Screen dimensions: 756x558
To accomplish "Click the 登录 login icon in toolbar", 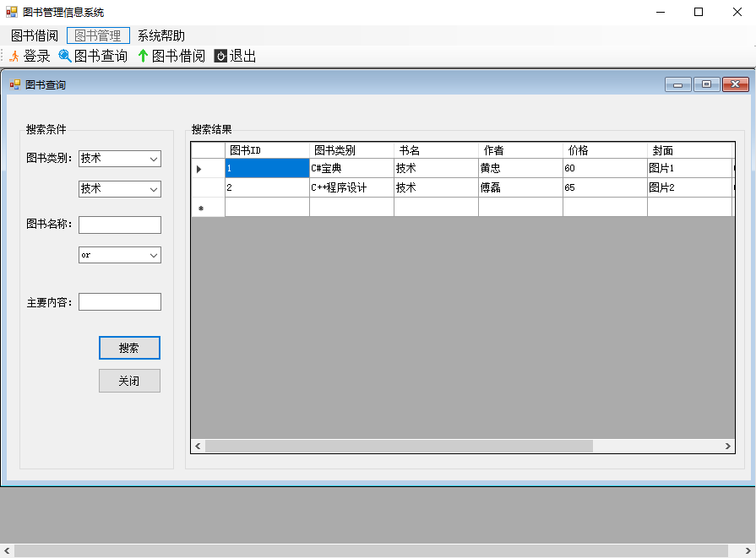I will pyautogui.click(x=14, y=56).
